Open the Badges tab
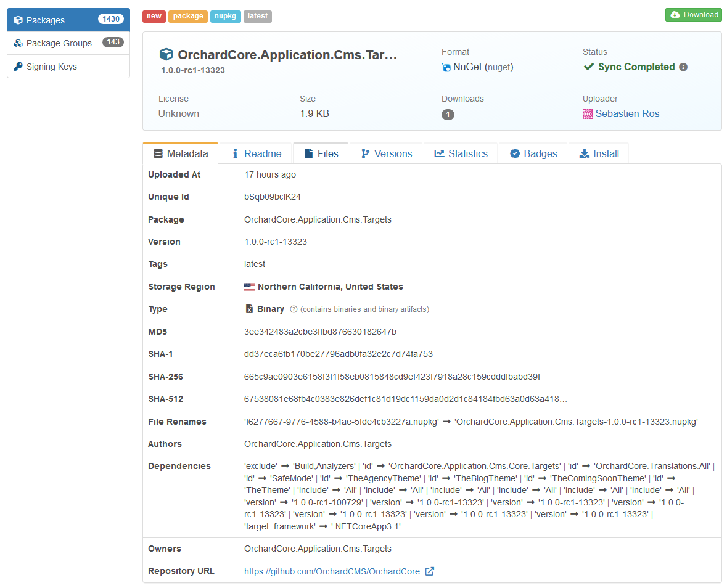Screen dimensions: 727x588 pos(533,153)
